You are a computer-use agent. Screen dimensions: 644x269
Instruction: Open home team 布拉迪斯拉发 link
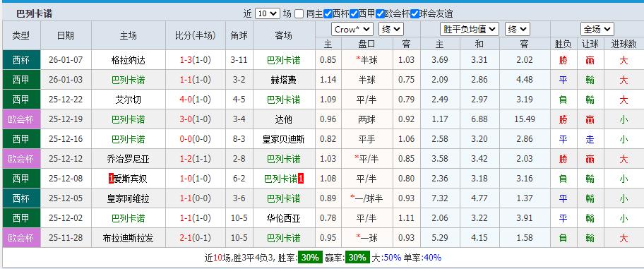coord(128,238)
